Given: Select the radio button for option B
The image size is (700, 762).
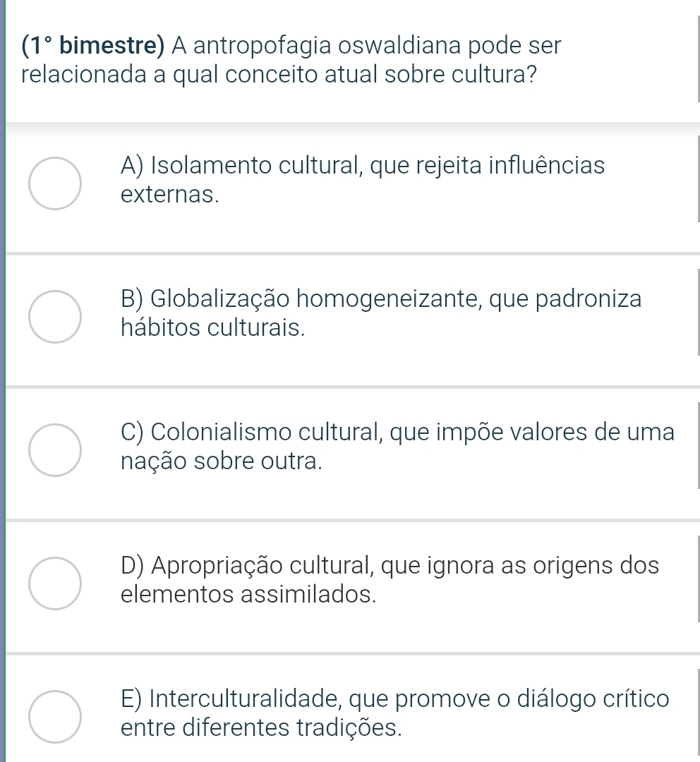Looking at the screenshot, I should pyautogui.click(x=55, y=317).
